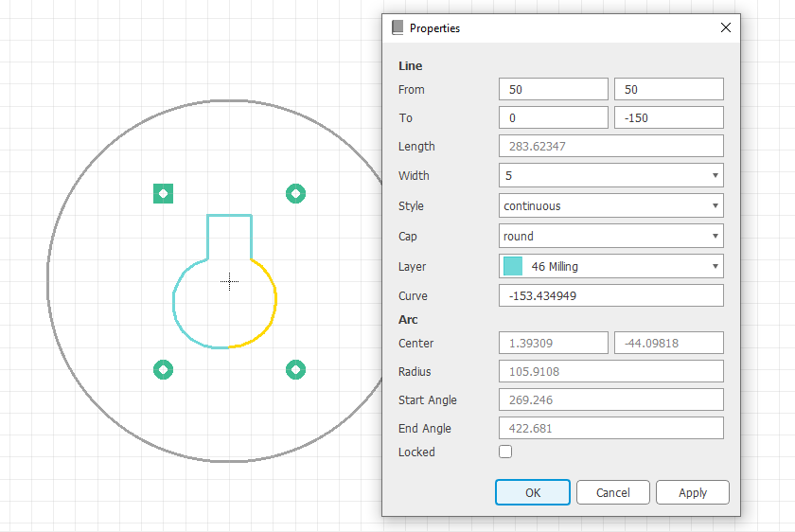Click the Start Angle field
The width and height of the screenshot is (795, 532).
(x=611, y=399)
